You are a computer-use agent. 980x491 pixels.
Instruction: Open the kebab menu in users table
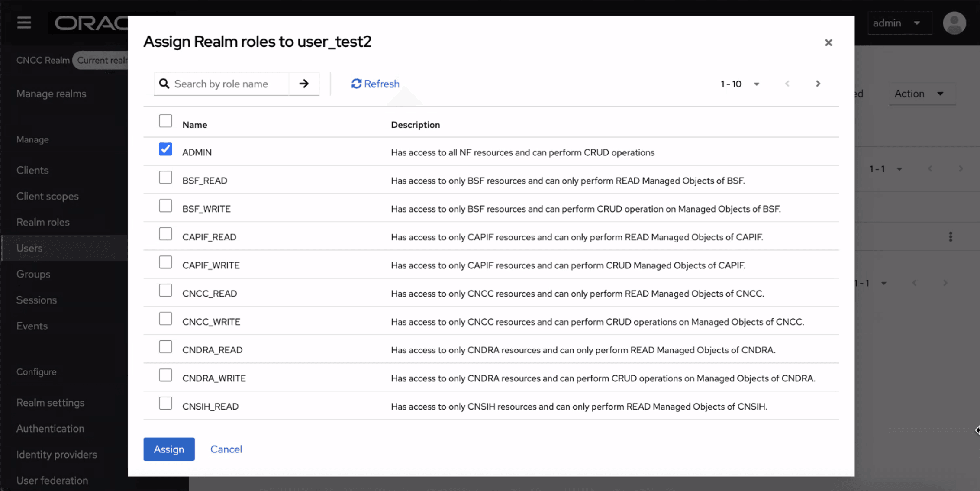[950, 236]
